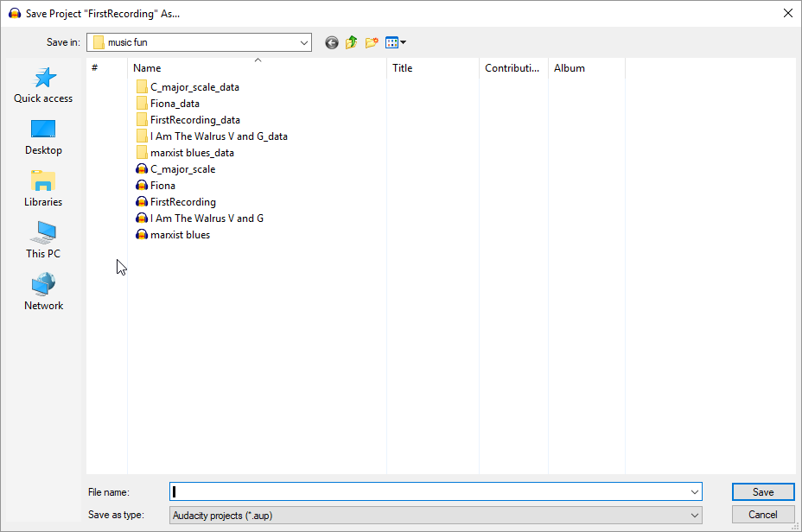The image size is (802, 532).
Task: Cancel the save dialog
Action: [x=762, y=515]
